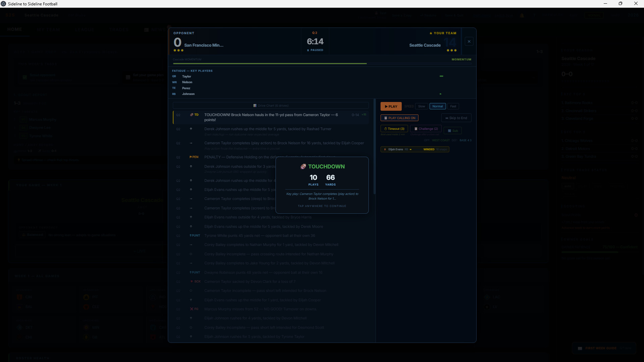Viewport: 644px width, 362px height.
Task: Open the Sub substitution button
Action: pyautogui.click(x=453, y=131)
